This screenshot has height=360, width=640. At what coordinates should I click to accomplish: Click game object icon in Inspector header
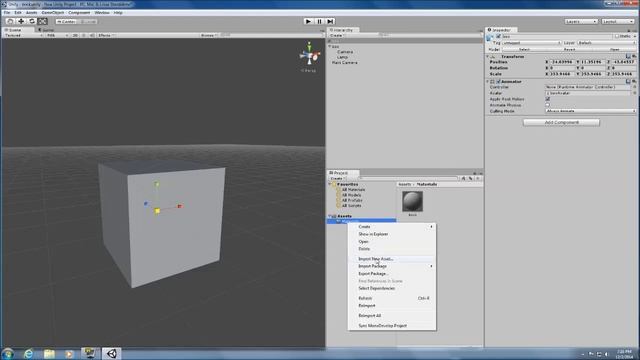(x=490, y=38)
